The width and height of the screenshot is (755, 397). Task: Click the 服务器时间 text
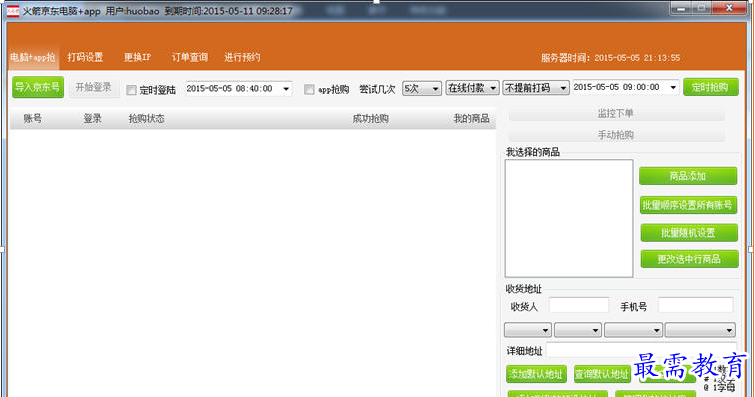(611, 58)
